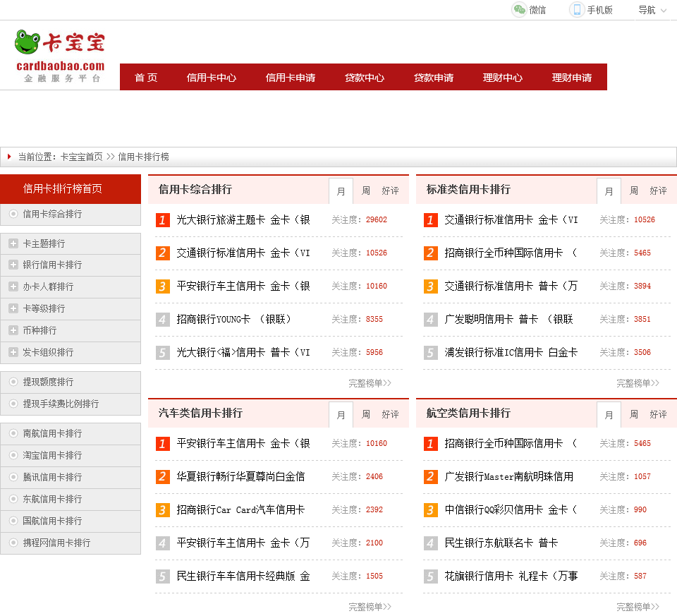Expand 币种排行 section
Screen dimensions: 677x616
coord(13,330)
